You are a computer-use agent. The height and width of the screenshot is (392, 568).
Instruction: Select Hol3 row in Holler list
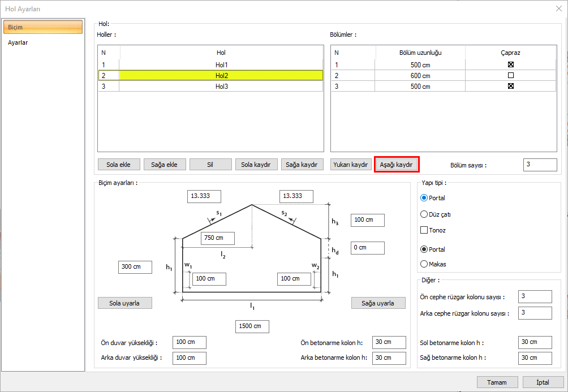click(x=221, y=87)
